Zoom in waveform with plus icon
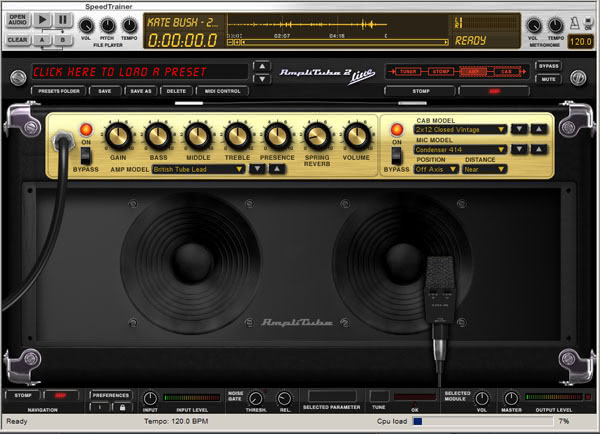This screenshot has height=434, width=600. pyautogui.click(x=237, y=42)
